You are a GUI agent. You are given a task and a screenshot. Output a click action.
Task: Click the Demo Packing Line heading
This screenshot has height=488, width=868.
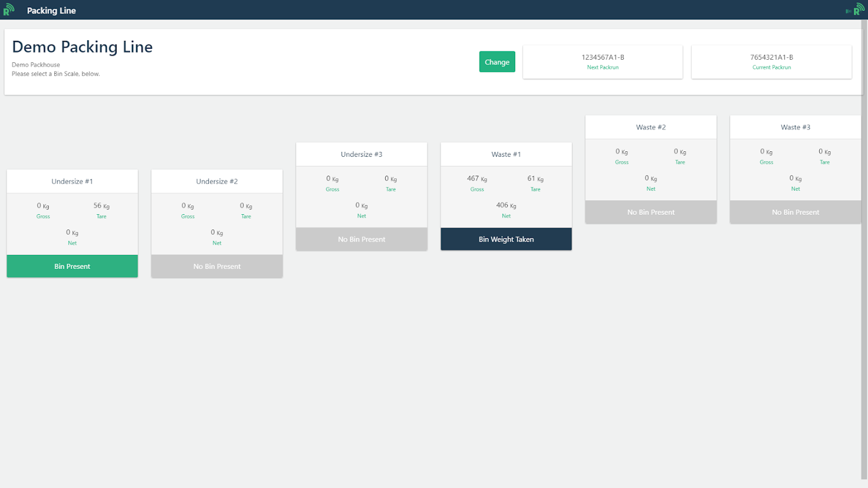(82, 47)
